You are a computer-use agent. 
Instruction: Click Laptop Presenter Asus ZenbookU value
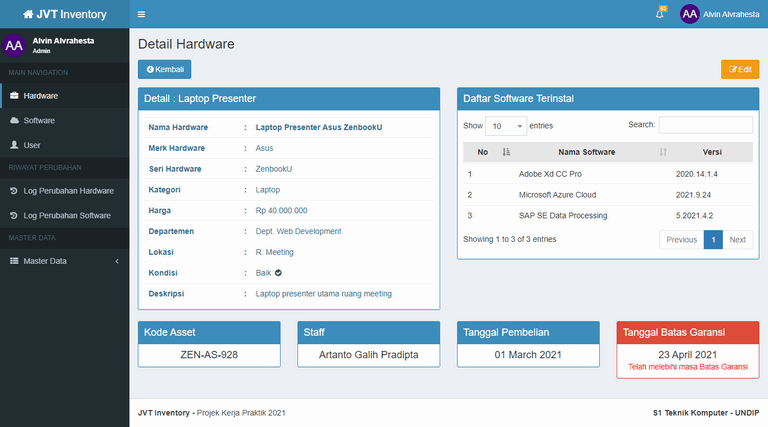coord(319,127)
